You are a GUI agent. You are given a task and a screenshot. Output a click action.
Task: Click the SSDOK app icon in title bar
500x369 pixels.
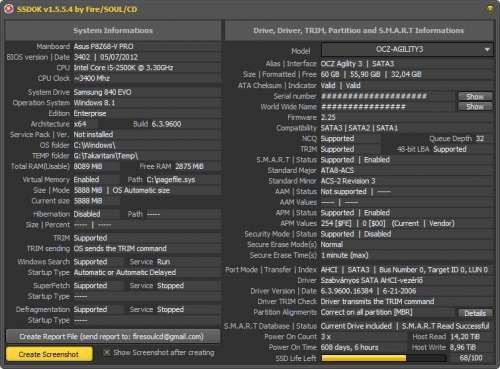click(9, 9)
